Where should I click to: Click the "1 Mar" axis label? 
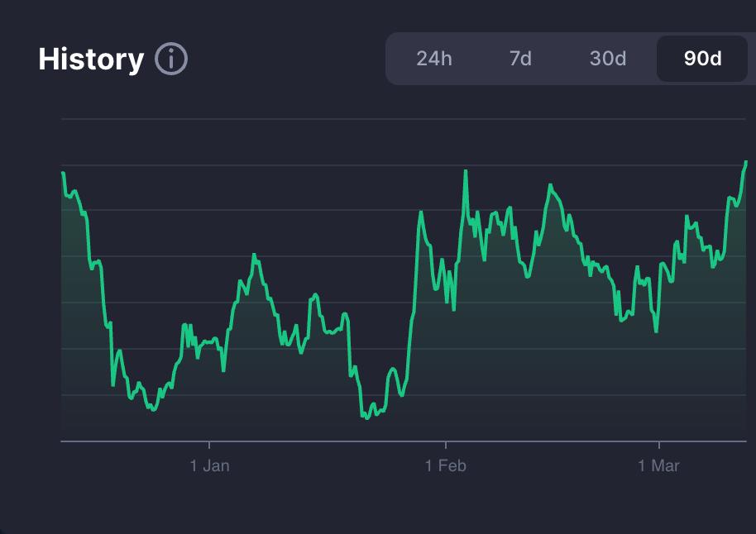coord(658,465)
